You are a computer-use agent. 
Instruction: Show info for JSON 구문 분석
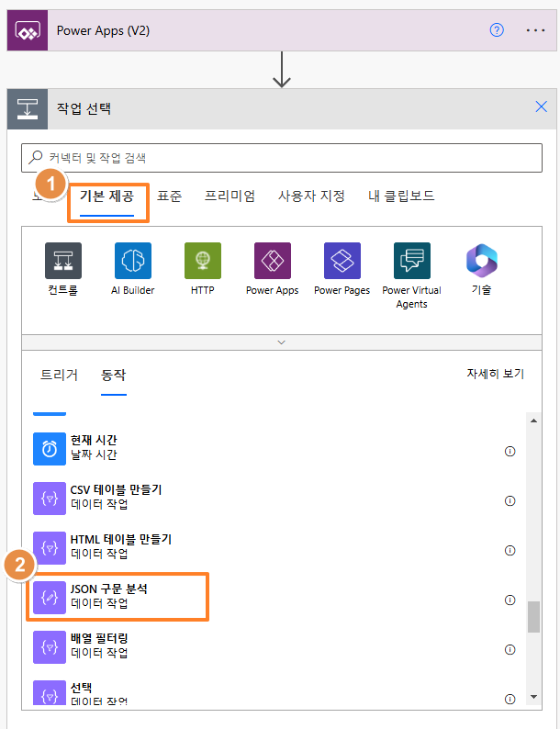pos(510,600)
